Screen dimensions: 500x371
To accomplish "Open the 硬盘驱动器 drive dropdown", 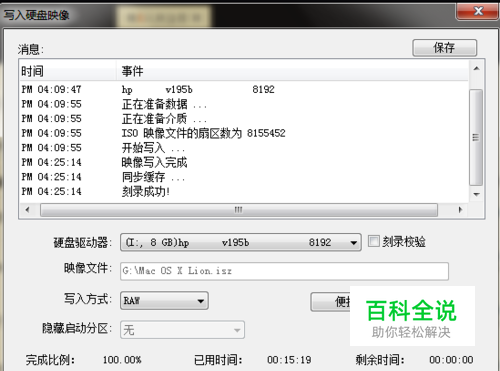I will coord(241,242).
